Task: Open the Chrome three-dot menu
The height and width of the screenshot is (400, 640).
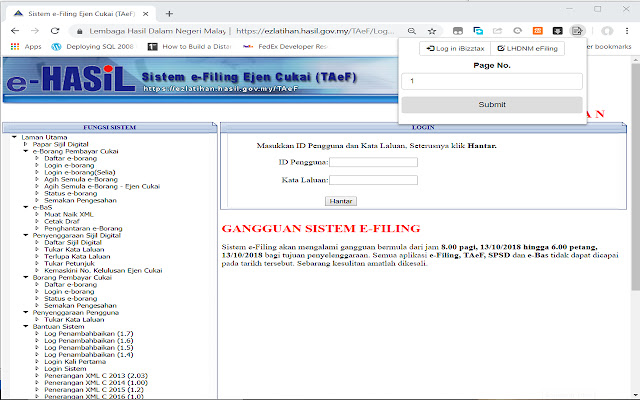Action: tap(627, 31)
